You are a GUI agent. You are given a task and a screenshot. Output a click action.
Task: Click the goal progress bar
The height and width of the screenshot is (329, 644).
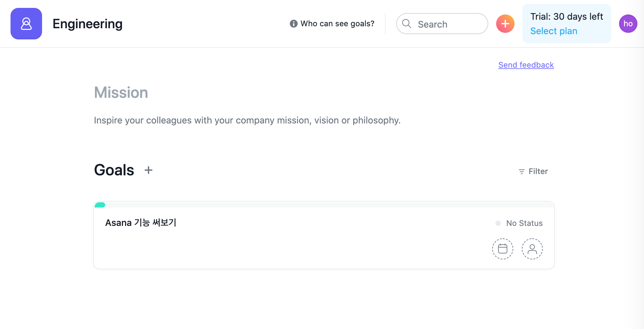(x=324, y=205)
